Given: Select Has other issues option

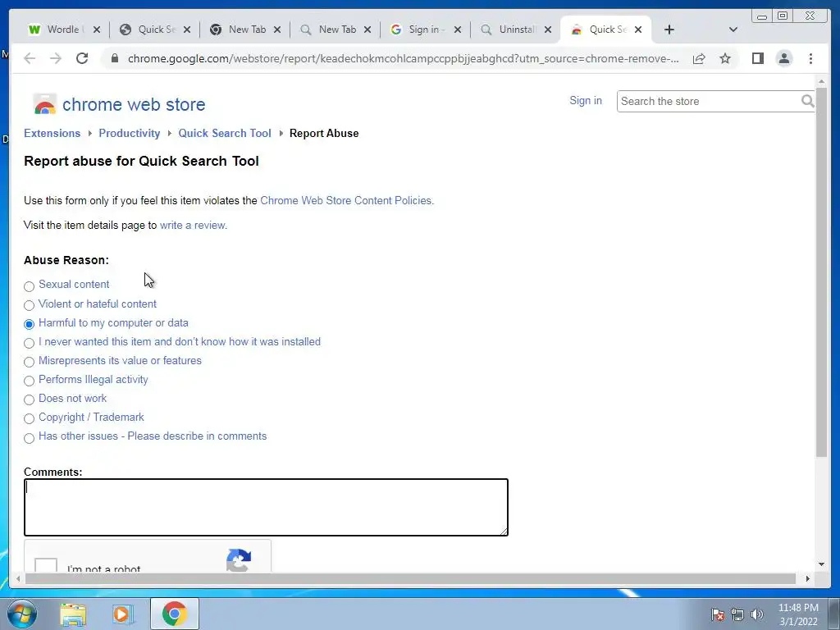Looking at the screenshot, I should [29, 438].
